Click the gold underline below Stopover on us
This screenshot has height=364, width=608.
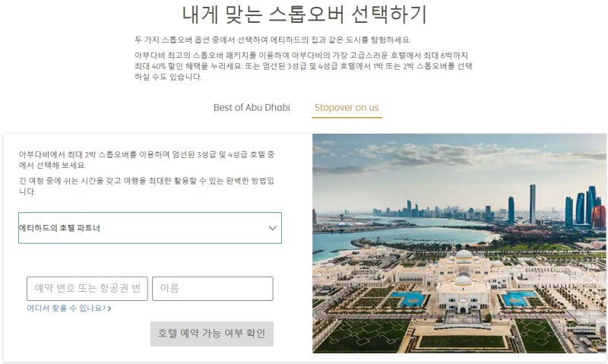tap(347, 117)
